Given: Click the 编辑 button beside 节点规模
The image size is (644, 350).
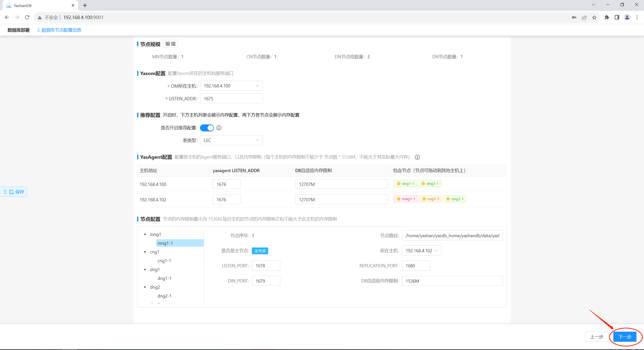Looking at the screenshot, I should (171, 44).
